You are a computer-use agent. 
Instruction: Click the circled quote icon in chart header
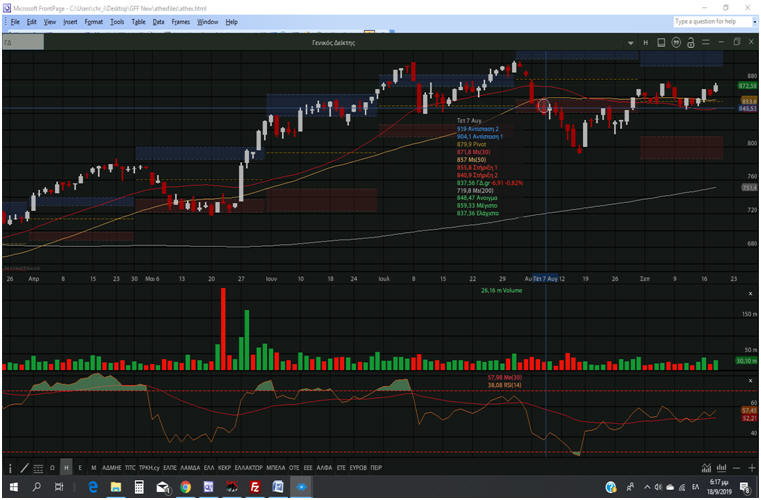coord(676,43)
